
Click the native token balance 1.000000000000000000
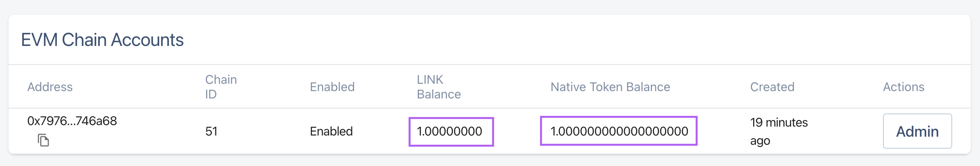click(x=619, y=132)
